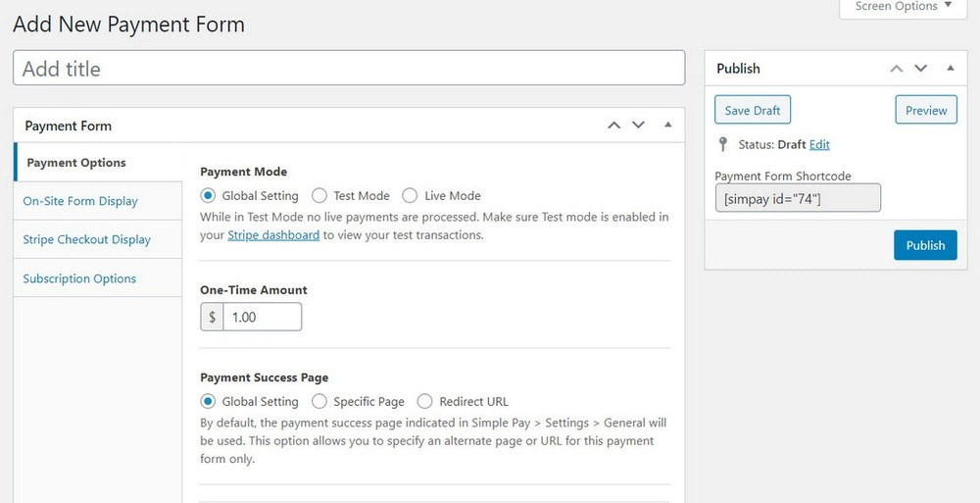Screen dimensions: 980x503
Task: Move Payment Form panel down arrow
Action: (638, 126)
